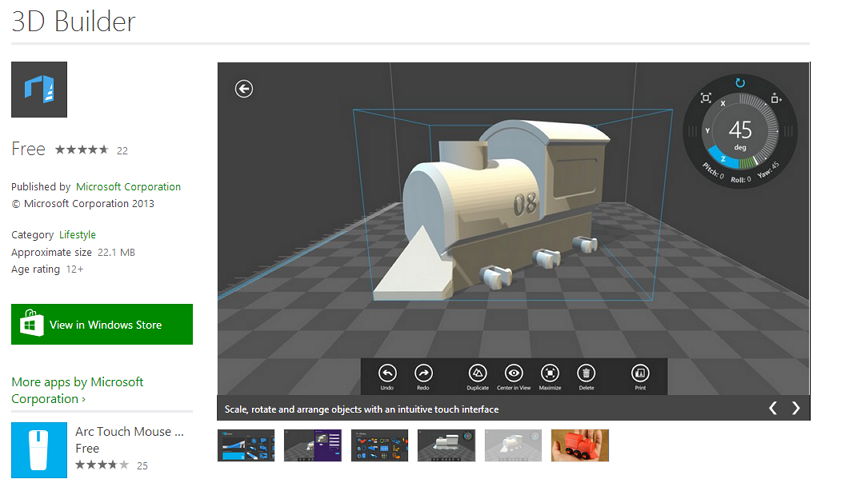845x483 pixels.
Task: Select the faded highlighted train thumbnail
Action: pyautogui.click(x=514, y=445)
